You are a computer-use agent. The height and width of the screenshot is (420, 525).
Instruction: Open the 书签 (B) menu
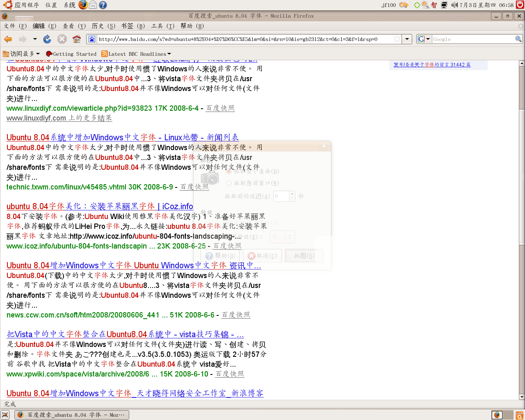tap(133, 26)
